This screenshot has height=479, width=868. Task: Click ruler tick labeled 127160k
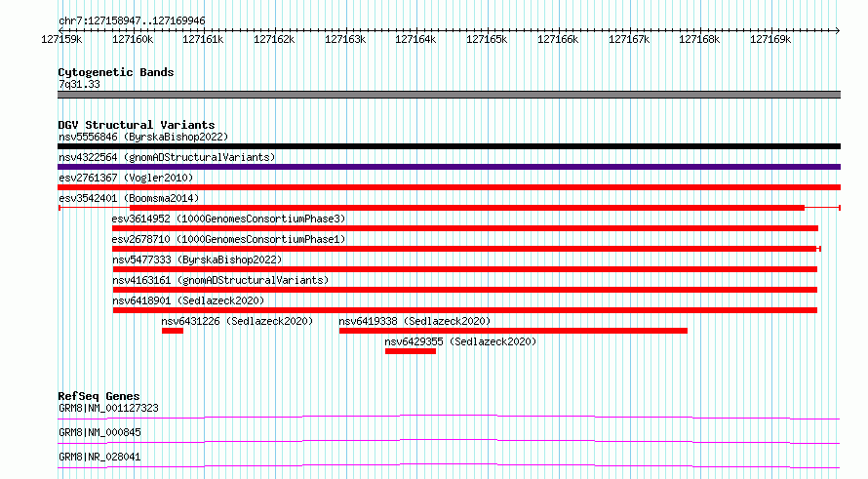point(133,39)
